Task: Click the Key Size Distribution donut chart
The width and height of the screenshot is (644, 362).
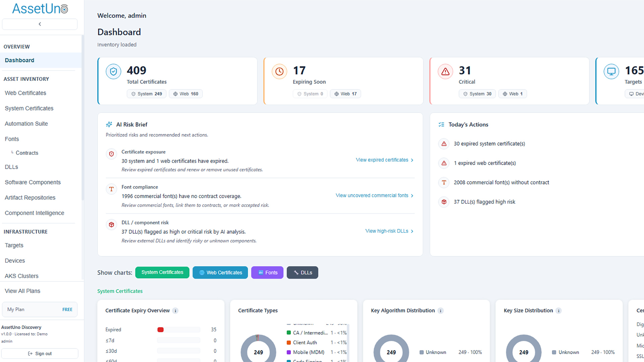Action: pos(524,349)
